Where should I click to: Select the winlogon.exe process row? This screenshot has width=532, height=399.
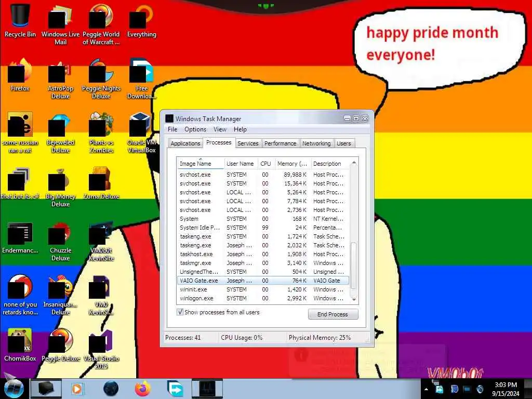[263, 298]
